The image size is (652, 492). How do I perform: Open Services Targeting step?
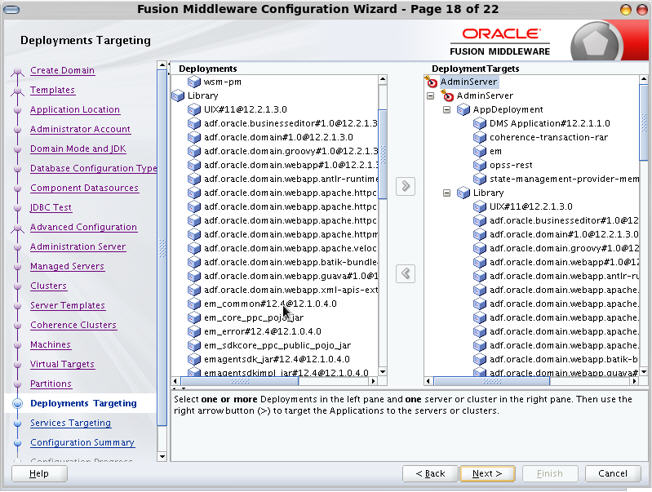point(70,423)
